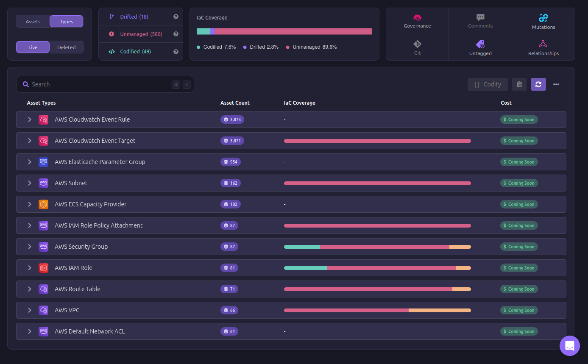
Task: Click the AWS Security Group icon
Action: 43,247
